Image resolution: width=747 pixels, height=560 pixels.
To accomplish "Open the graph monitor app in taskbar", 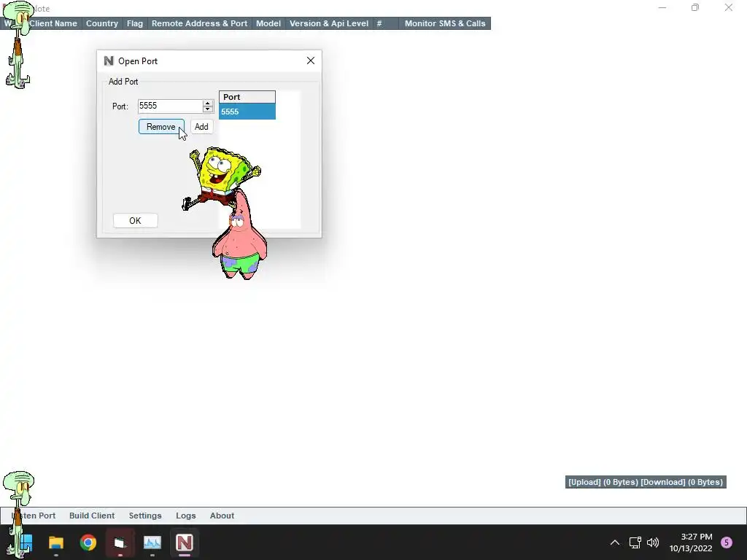I will (x=152, y=542).
